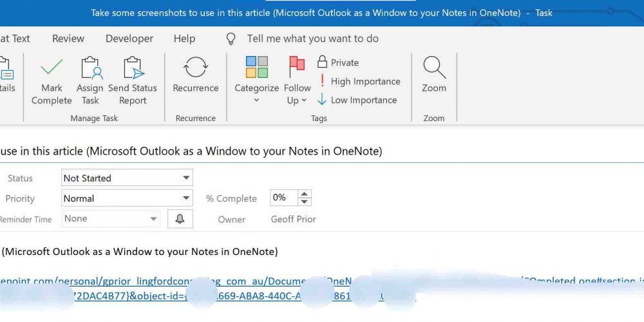Image resolution: width=644 pixels, height=322 pixels.
Task: Click Send Status Report icon
Action: pyautogui.click(x=134, y=68)
